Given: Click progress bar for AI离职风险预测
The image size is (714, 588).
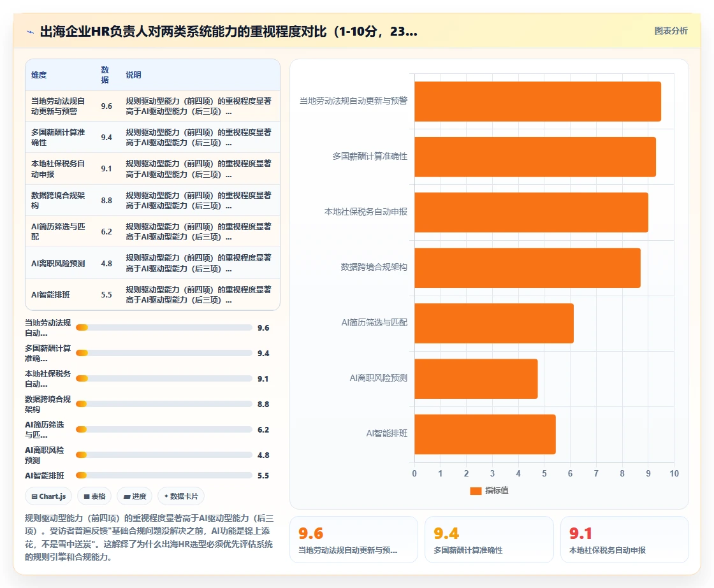Looking at the screenshot, I should point(164,455).
